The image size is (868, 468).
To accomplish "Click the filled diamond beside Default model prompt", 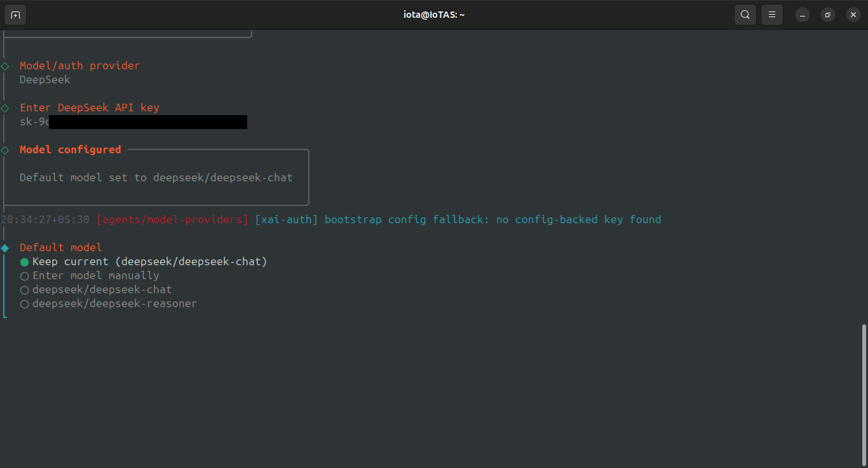I will coord(4,247).
